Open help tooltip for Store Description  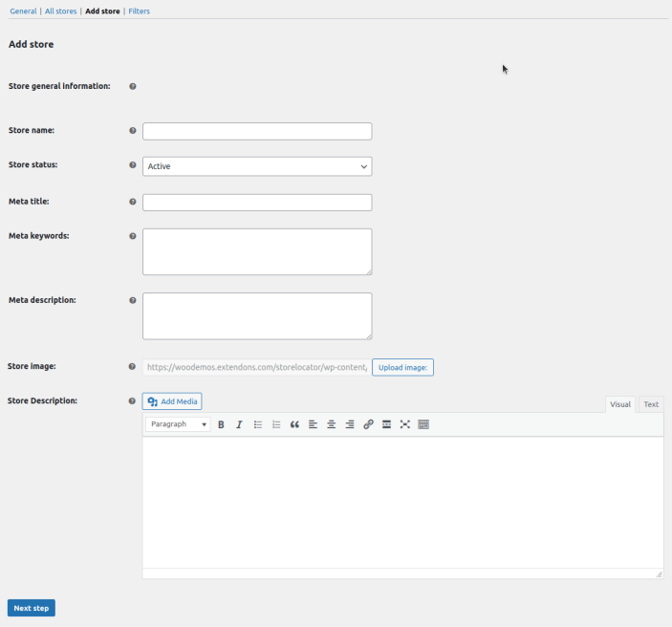point(132,400)
